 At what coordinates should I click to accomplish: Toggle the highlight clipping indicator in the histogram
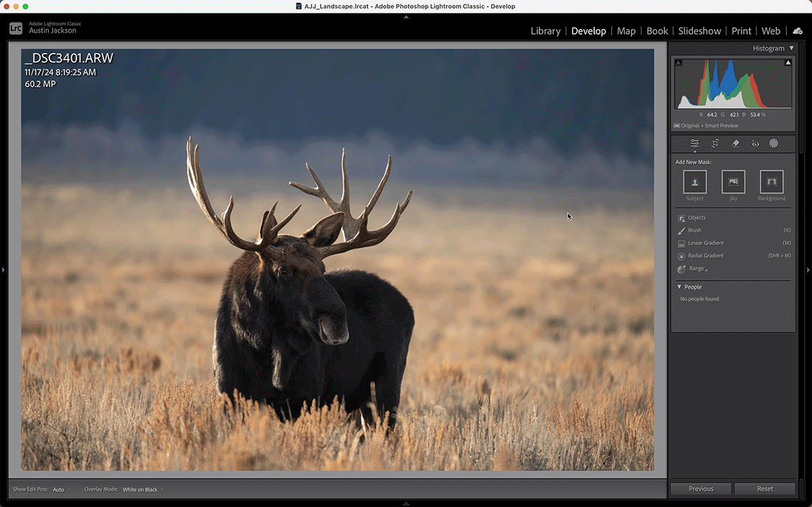pos(788,63)
